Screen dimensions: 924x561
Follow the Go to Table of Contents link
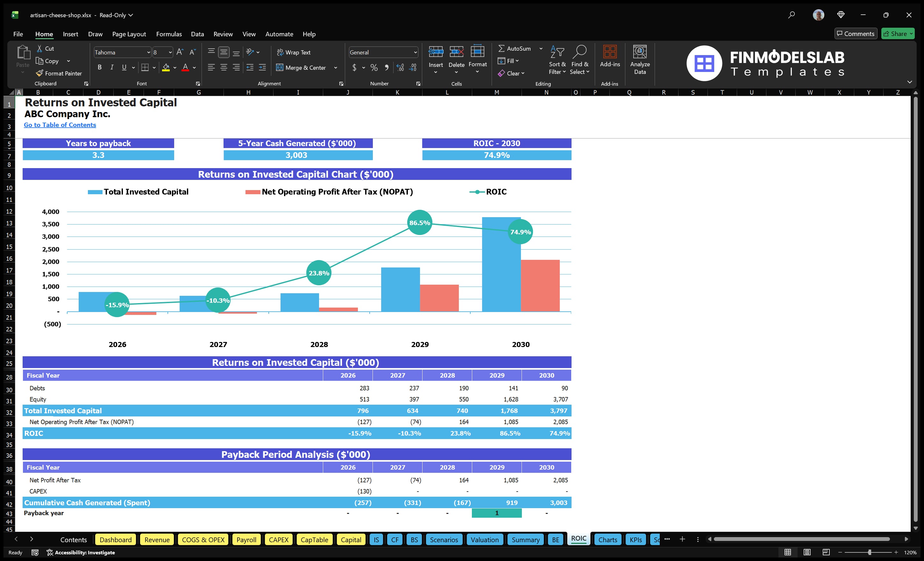point(60,125)
